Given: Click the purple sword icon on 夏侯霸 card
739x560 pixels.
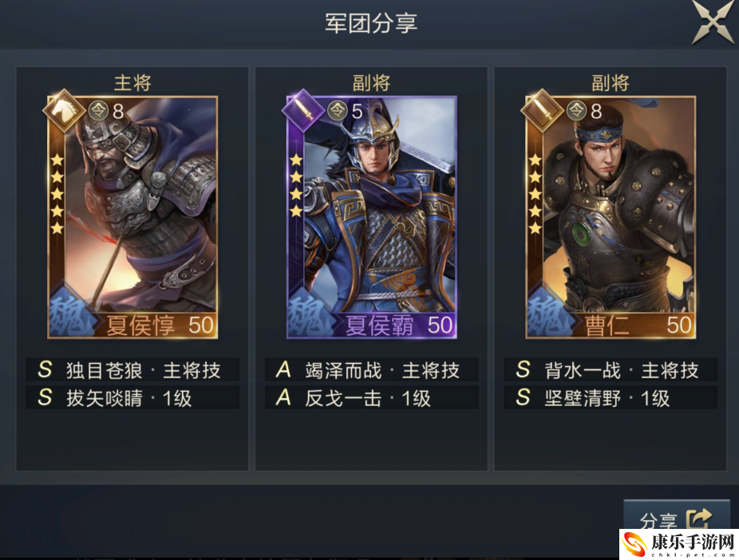Looking at the screenshot, I should 302,111.
